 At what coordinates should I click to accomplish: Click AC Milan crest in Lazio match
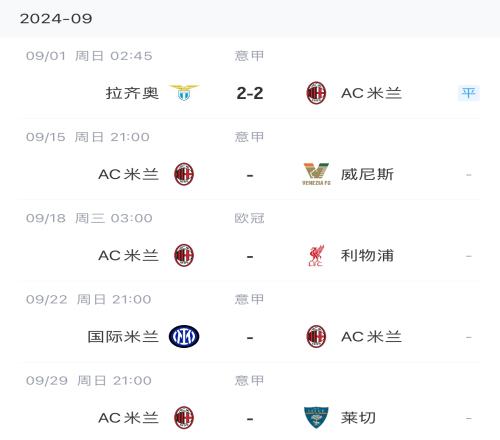coord(316,93)
